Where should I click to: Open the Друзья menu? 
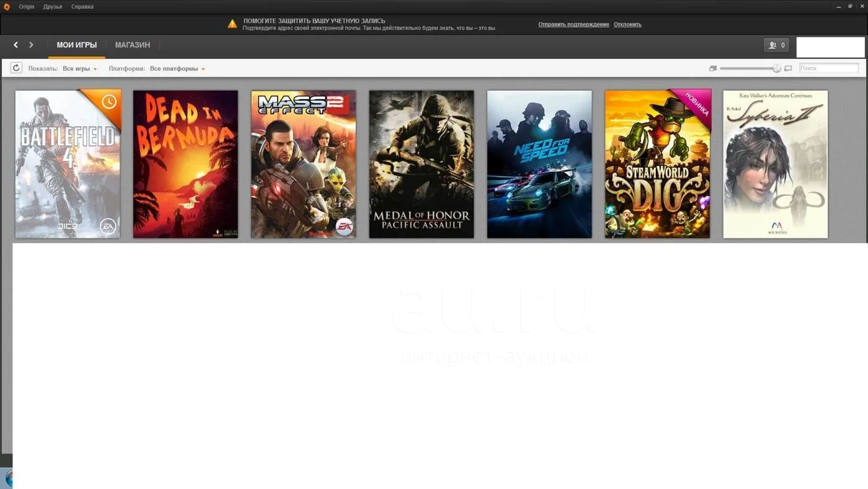coord(53,7)
